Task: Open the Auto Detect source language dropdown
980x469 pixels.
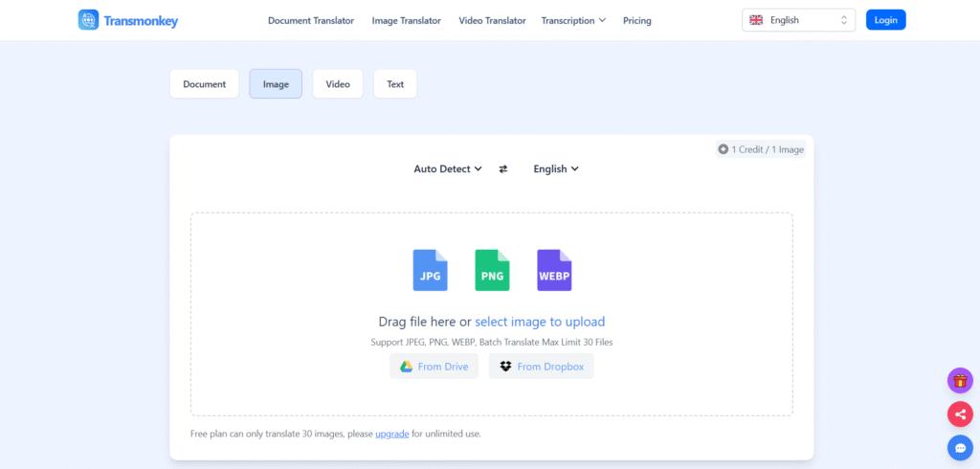Action: point(448,168)
